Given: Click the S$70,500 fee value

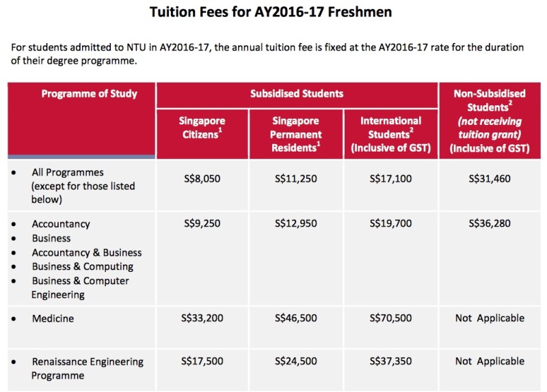Looking at the screenshot, I should click(390, 318).
